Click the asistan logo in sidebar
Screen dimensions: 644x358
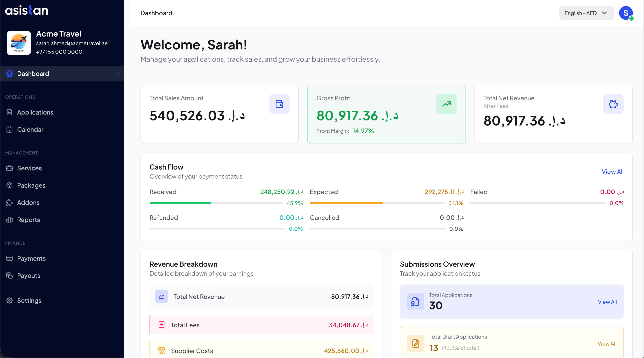coord(27,11)
